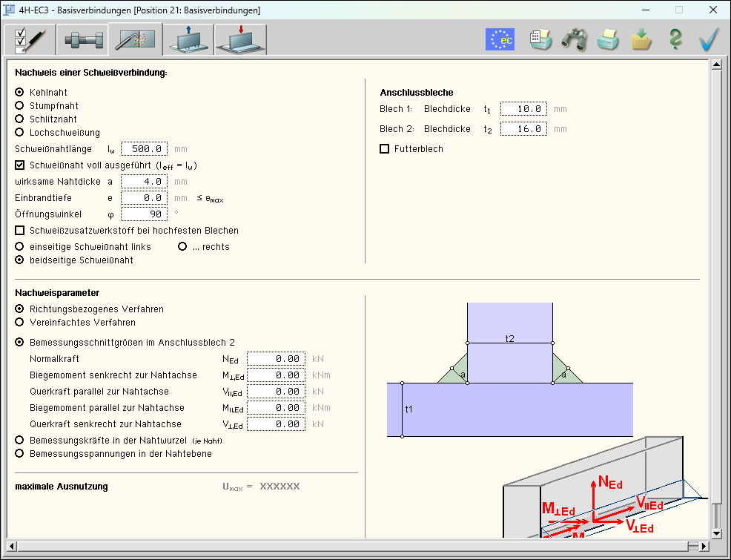
Task: Select the Stumpfnaht radio option
Action: click(20, 105)
